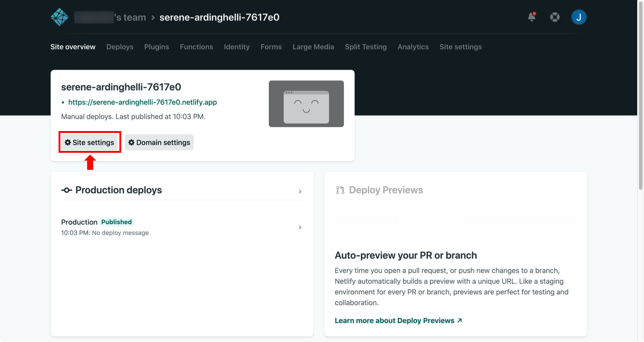This screenshot has width=644, height=342.
Task: Open the user avatar J menu
Action: coord(579,18)
